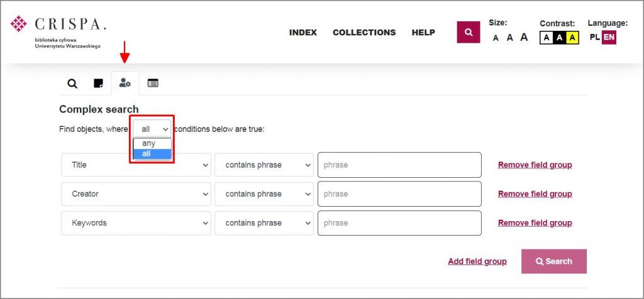Choose the yellow contrast swatch
This screenshot has width=644, height=299.
[x=572, y=38]
